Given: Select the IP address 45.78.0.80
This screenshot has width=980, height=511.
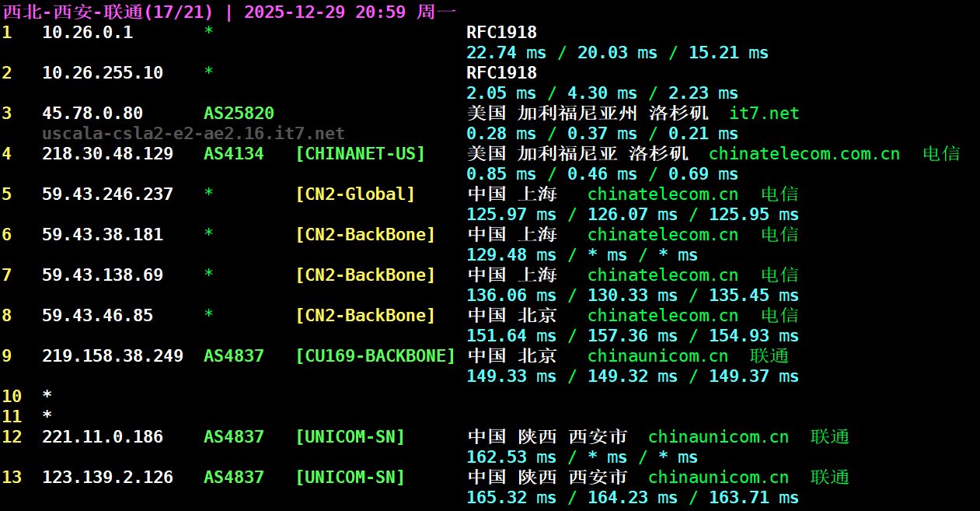Looking at the screenshot, I should [92, 114].
